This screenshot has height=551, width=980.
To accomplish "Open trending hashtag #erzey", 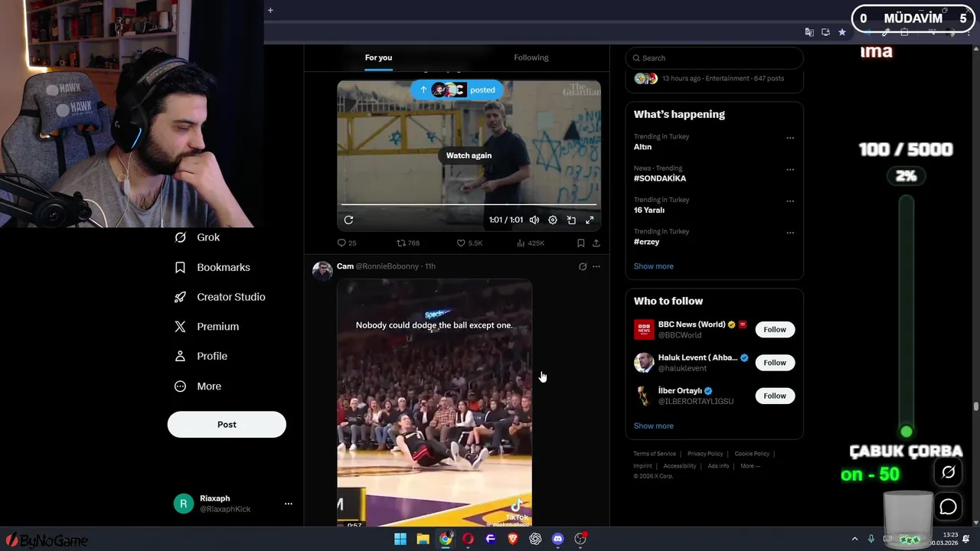I will 646,242.
